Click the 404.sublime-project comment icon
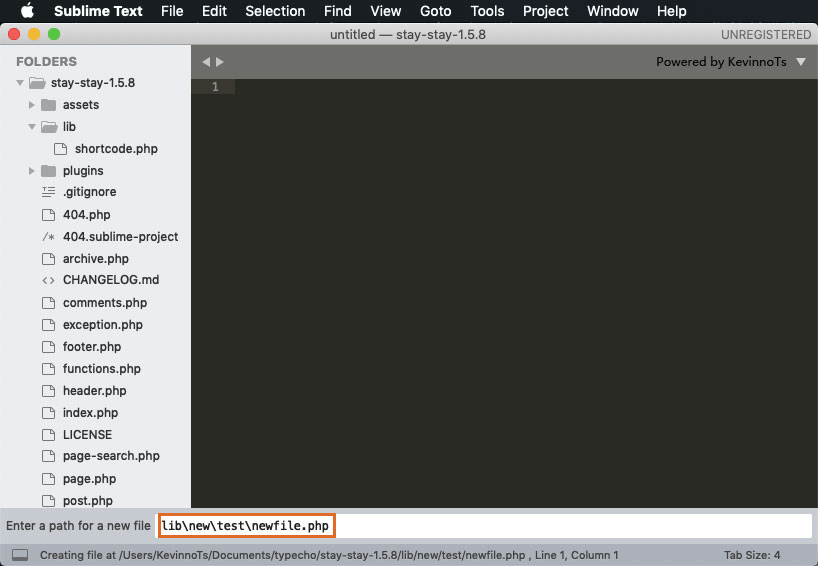The image size is (818, 566). [49, 237]
